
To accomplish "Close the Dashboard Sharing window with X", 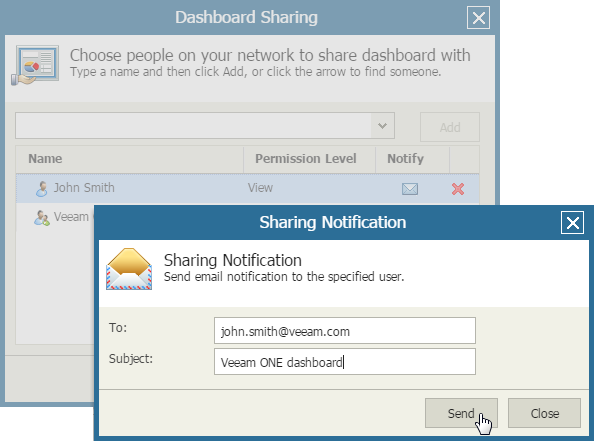I will pyautogui.click(x=478, y=17).
